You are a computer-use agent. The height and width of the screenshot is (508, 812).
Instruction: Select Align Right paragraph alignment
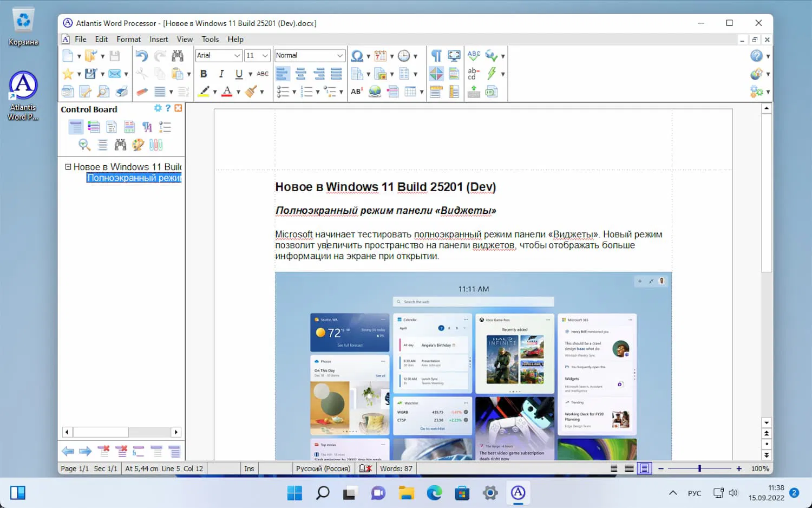[319, 74]
